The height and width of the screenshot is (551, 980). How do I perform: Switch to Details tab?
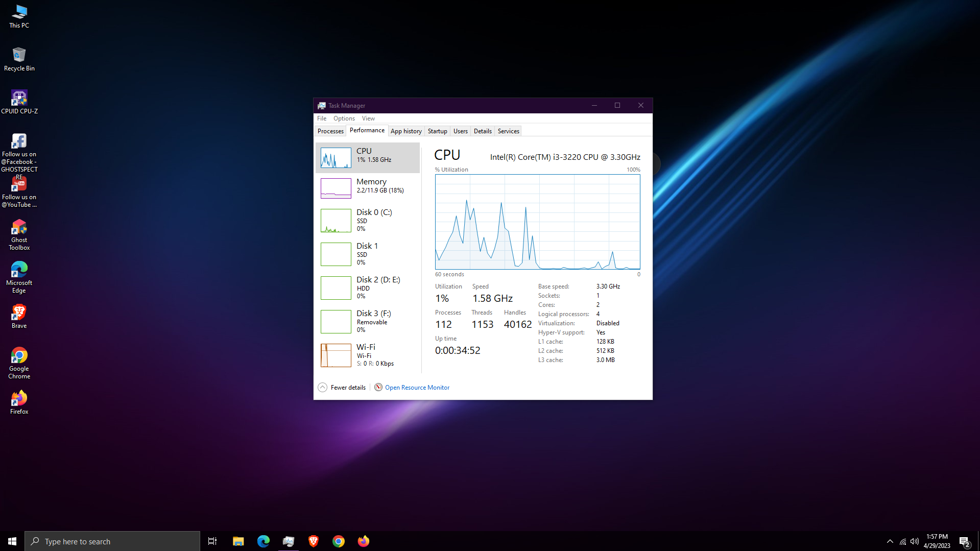tap(483, 131)
